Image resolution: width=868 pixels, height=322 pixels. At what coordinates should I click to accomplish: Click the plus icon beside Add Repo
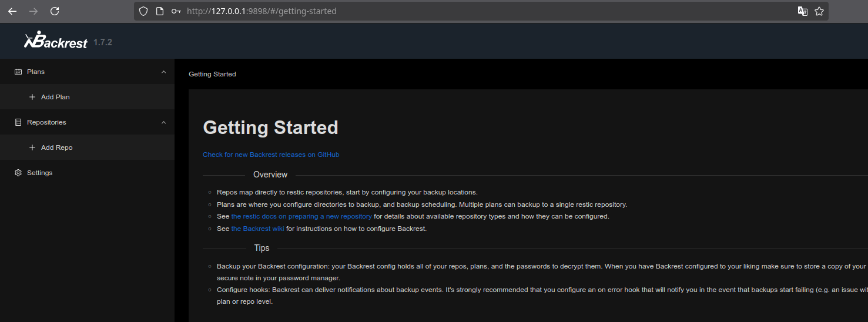[x=32, y=147]
